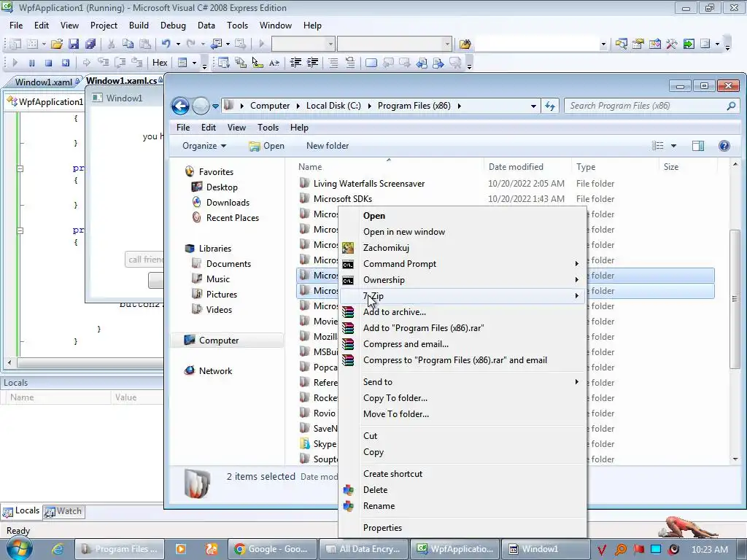747x560 pixels.
Task: Click the Search Program Files (x86) field
Action: [646, 106]
